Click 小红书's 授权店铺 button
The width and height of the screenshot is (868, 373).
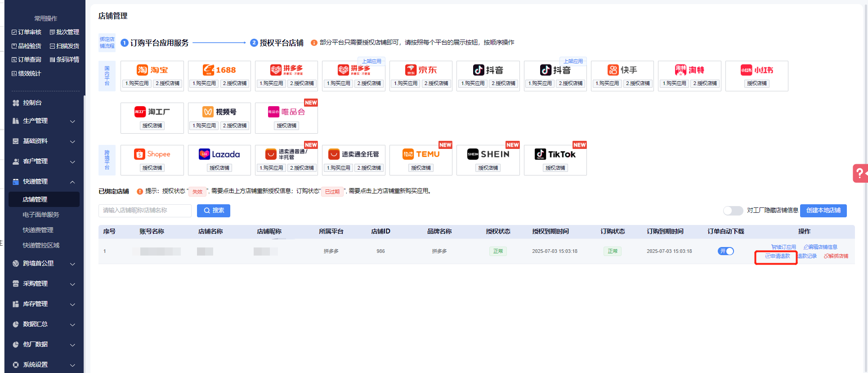(757, 83)
